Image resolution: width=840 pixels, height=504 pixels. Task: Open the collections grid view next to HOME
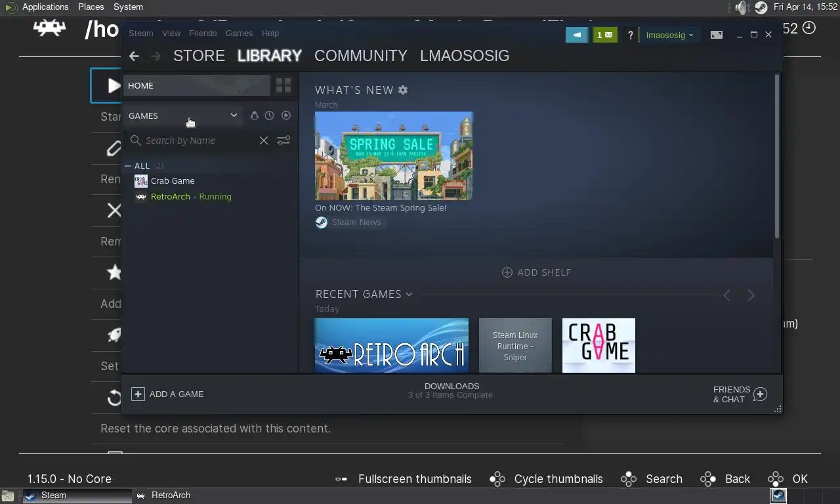283,85
